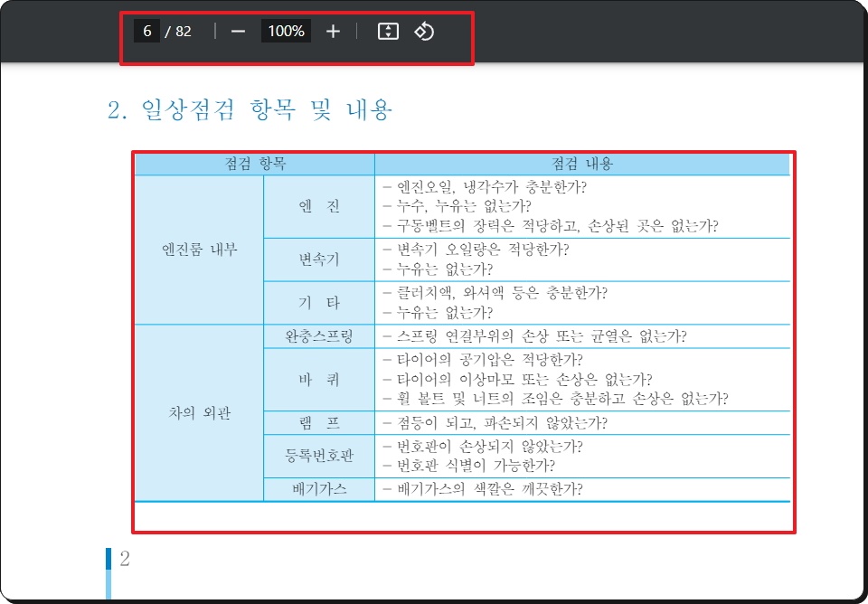
Task: Click the '바 퀴' cell
Action: click(319, 379)
